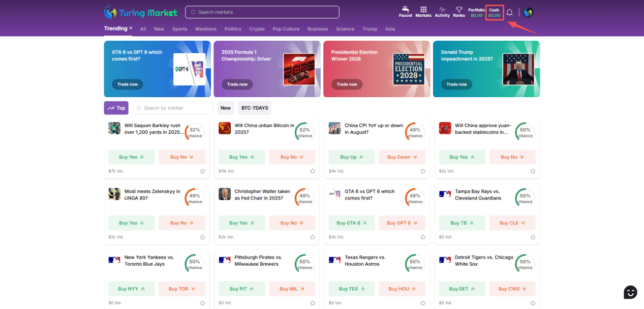Image resolution: width=644 pixels, height=309 pixels.
Task: Trade now on Presidential Election 2028 banner
Action: (x=347, y=84)
